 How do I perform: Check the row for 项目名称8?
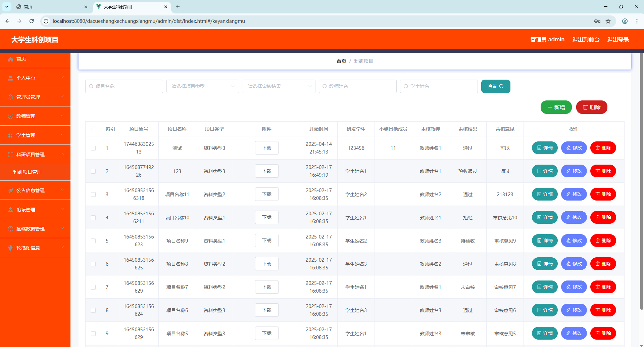click(93, 264)
